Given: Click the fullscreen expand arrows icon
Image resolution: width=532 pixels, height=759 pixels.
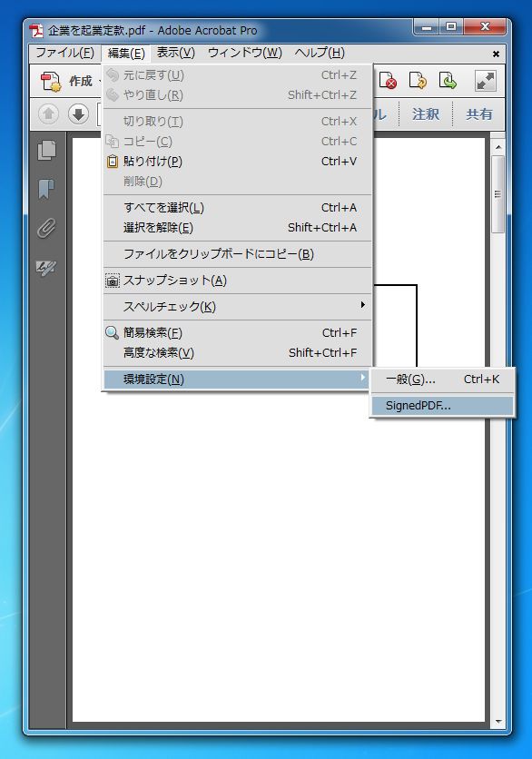Looking at the screenshot, I should (486, 81).
